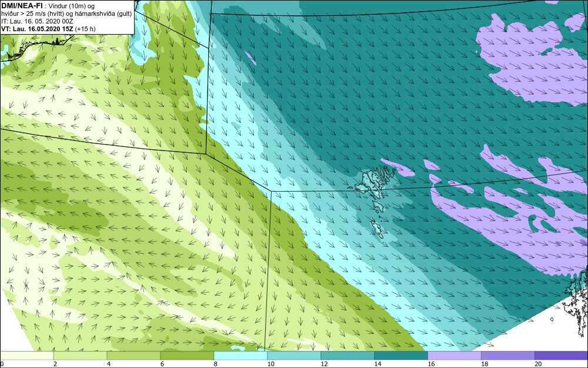Click the legend scale label "14"
The image size is (588, 368).
click(377, 364)
